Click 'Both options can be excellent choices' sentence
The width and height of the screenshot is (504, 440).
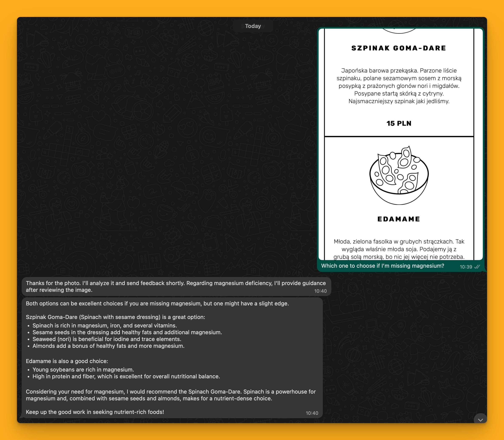point(157,304)
